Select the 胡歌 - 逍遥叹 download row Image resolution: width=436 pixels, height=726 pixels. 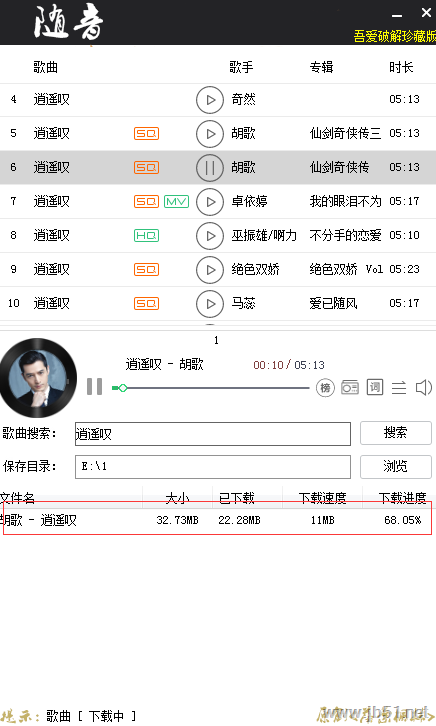(218, 520)
